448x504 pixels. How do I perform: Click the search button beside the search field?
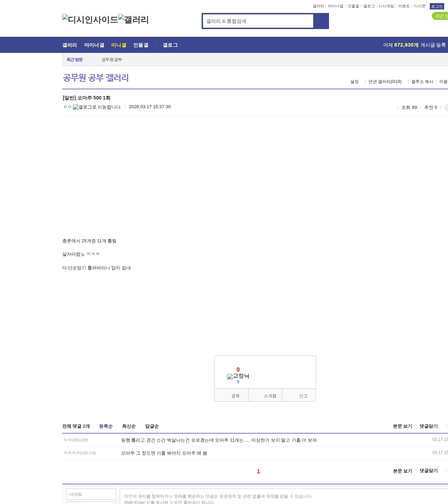(x=321, y=21)
